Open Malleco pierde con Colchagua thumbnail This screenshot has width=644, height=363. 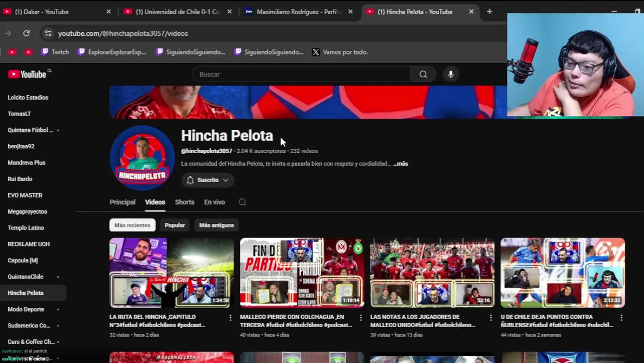(x=302, y=273)
